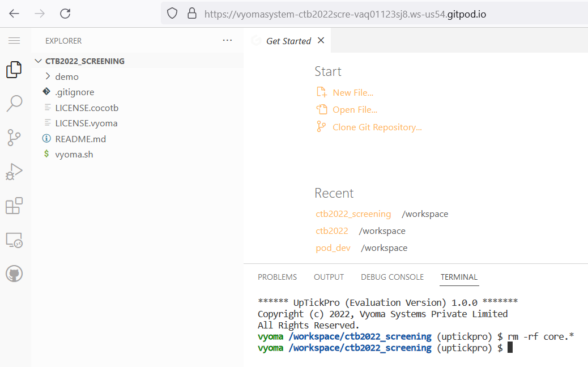Select the Explorer icon in activity bar

pos(14,69)
